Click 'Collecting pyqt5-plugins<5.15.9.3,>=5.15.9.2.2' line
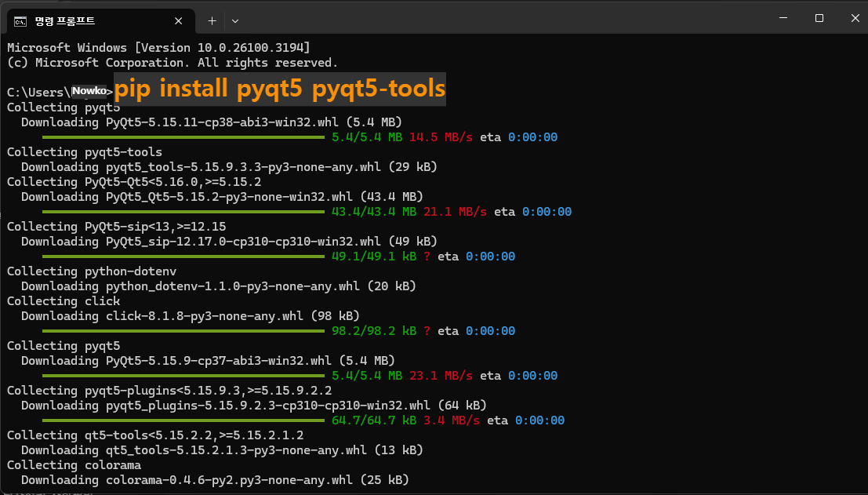The width and height of the screenshot is (868, 495). pos(169,391)
